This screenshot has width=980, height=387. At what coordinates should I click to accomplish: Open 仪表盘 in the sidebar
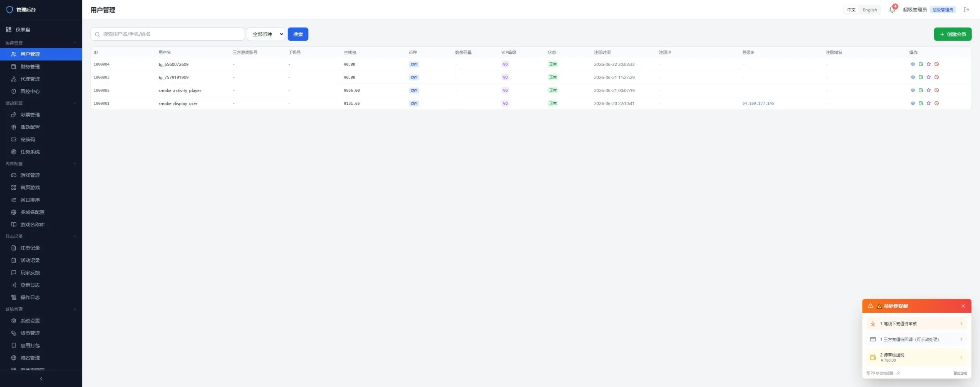[x=41, y=30]
